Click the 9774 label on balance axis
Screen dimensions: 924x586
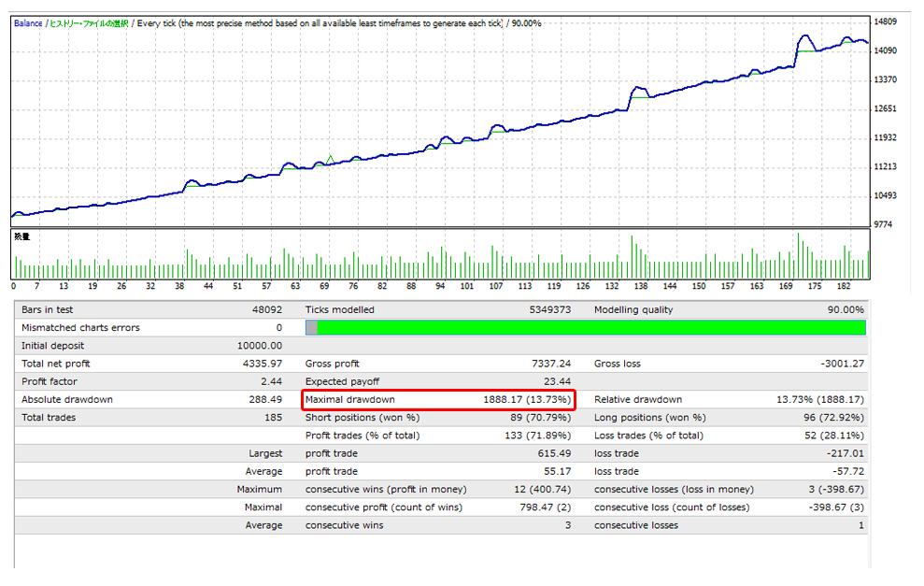[x=883, y=224]
